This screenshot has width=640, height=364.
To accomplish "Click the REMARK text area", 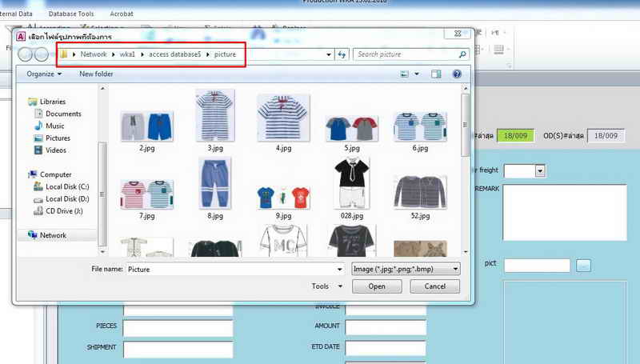I will click(565, 213).
